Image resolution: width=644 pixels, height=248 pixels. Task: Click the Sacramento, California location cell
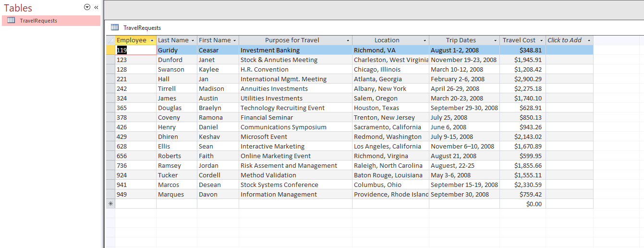[x=391, y=127]
